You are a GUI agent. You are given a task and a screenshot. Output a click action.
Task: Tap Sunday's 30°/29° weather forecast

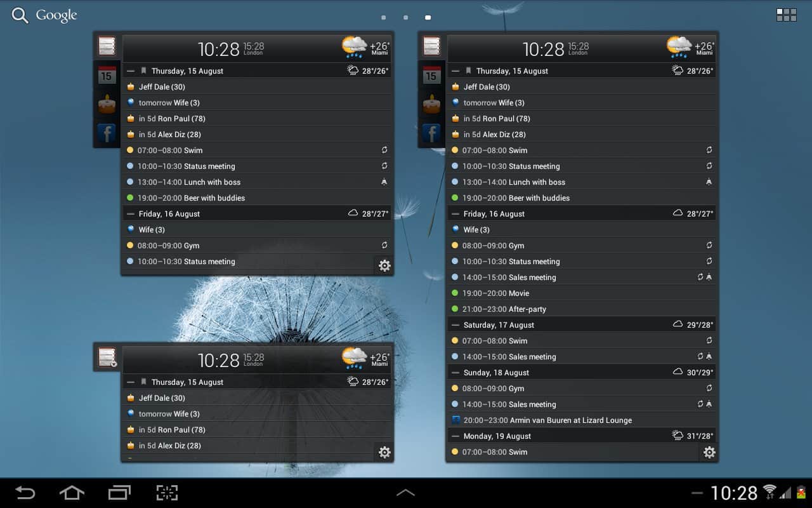[x=693, y=373]
